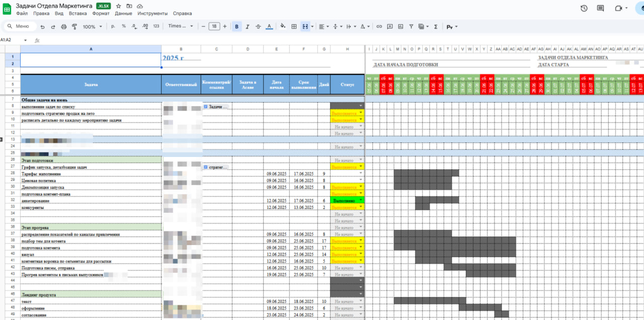
Task: Increase font size with plus button
Action: point(224,26)
